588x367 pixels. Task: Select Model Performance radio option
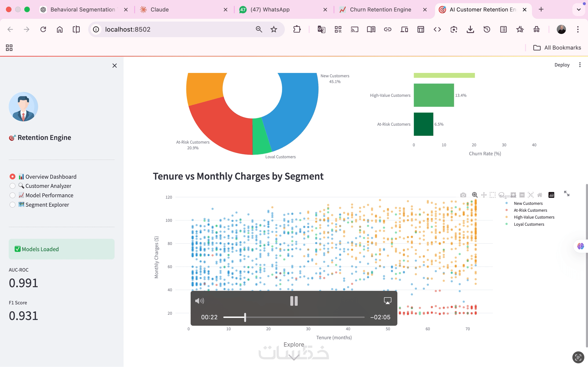pos(12,195)
